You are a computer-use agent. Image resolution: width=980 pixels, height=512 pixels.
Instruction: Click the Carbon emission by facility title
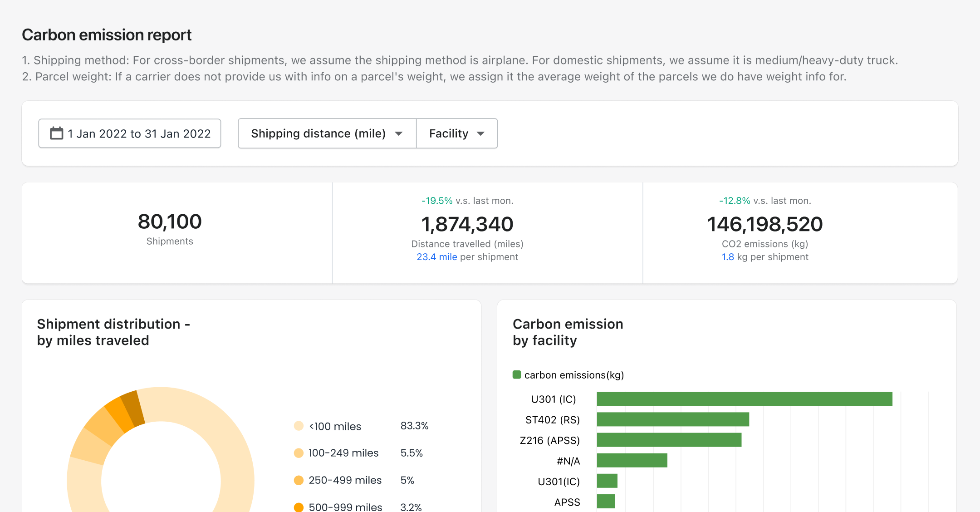568,332
